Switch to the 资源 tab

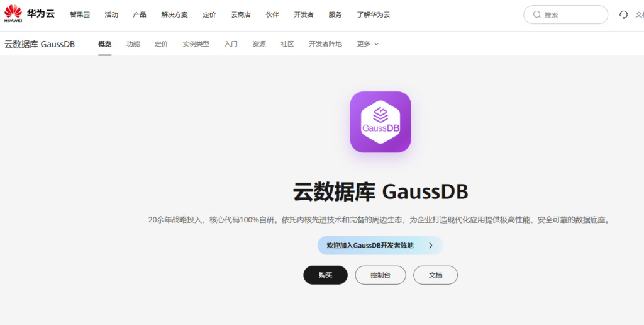tap(259, 44)
